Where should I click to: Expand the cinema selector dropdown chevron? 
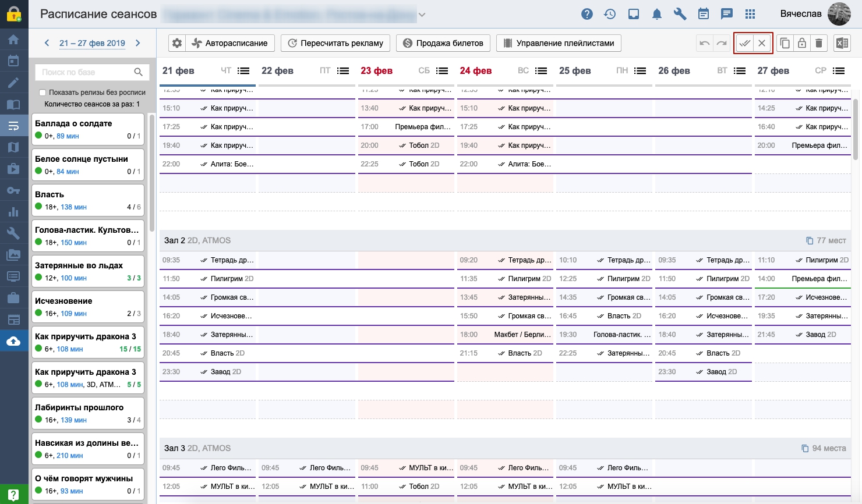(422, 15)
